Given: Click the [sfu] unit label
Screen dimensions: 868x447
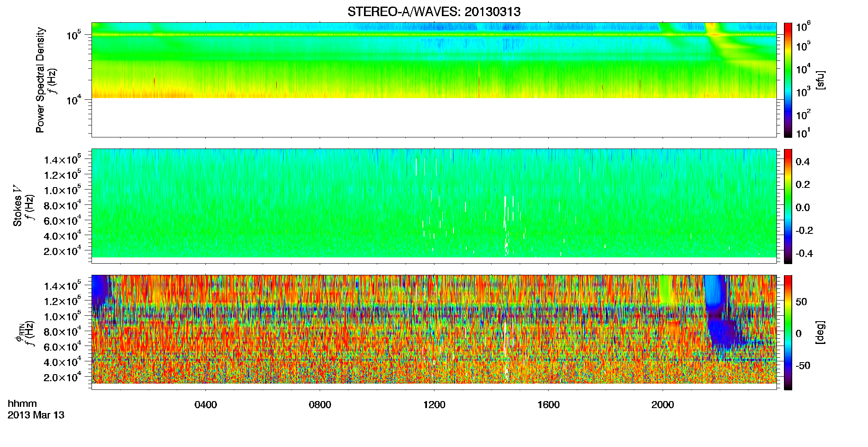Looking at the screenshot, I should (820, 80).
